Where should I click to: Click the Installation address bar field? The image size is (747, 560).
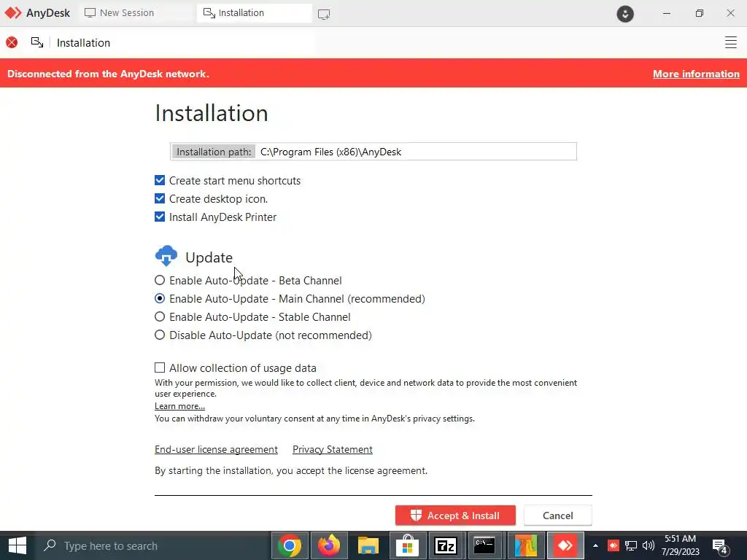pyautogui.click(x=183, y=43)
